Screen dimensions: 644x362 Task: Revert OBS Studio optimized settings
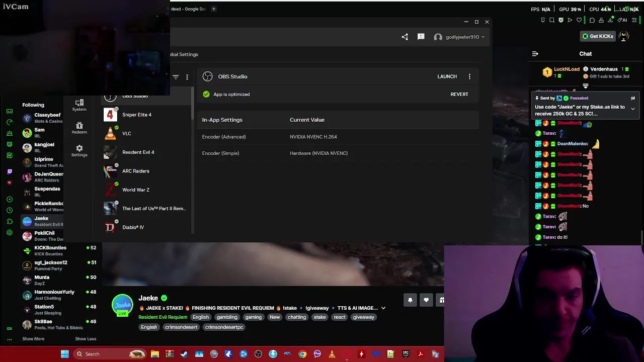coord(459,94)
